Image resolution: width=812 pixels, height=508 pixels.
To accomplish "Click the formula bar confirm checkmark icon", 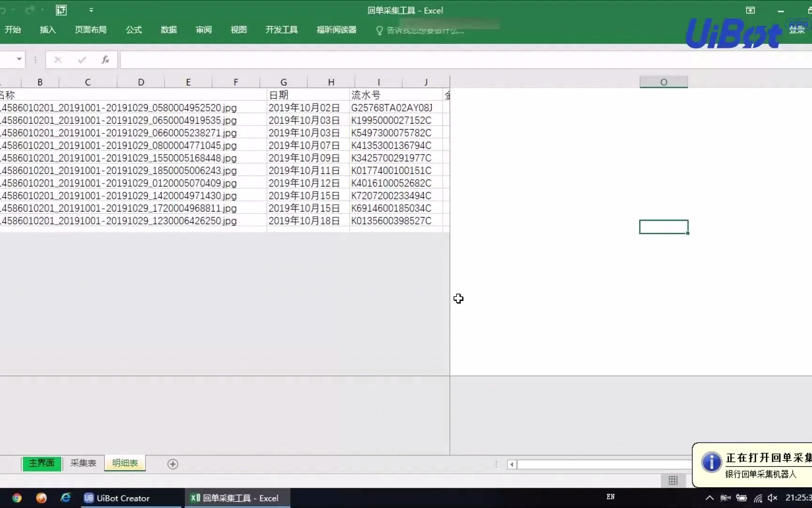I will pyautogui.click(x=82, y=60).
